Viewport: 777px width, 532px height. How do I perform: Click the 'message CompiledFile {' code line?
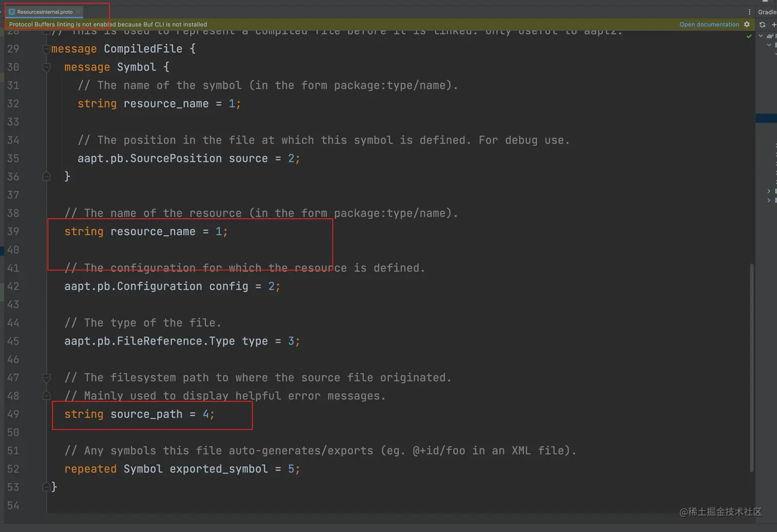123,49
